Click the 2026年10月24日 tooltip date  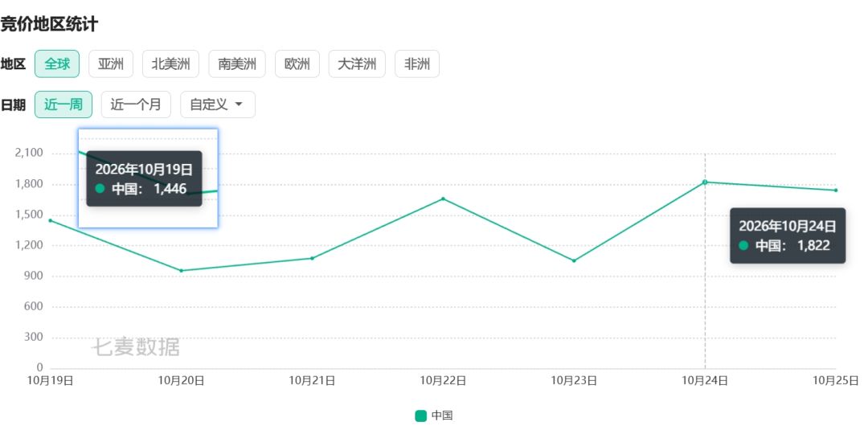pyautogui.click(x=787, y=226)
